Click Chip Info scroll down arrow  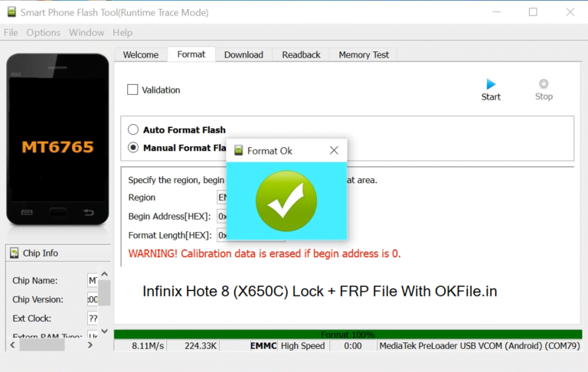click(105, 331)
